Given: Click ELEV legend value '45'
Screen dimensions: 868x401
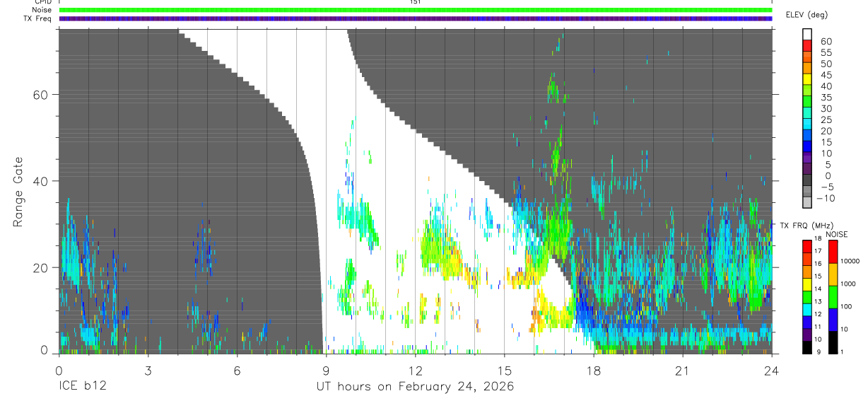Looking at the screenshot, I should [826, 75].
